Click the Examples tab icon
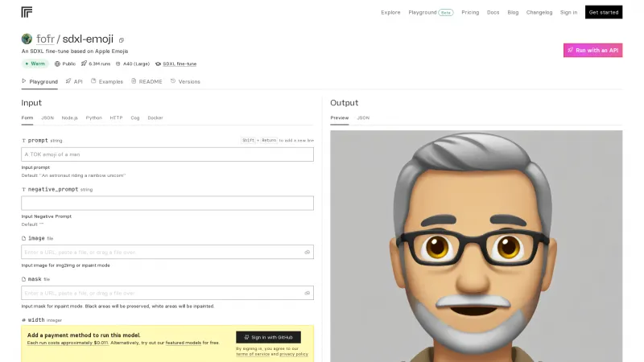This screenshot has height=362, width=644. point(93,81)
